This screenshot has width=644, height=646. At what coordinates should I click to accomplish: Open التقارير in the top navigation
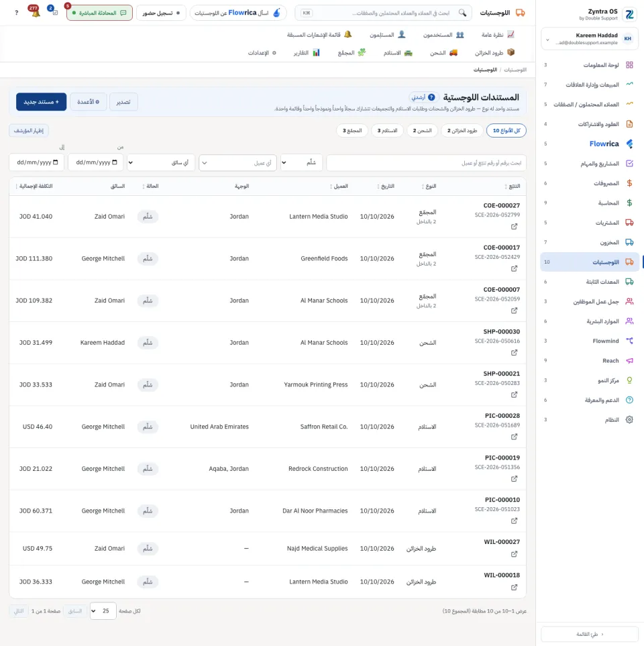coord(307,53)
